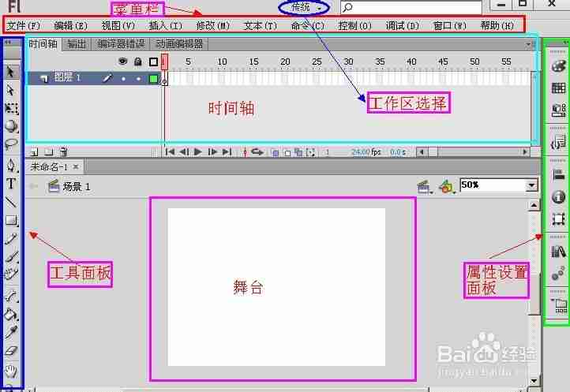Open the Library panel icon
This screenshot has width=570, height=392.
coord(558,252)
